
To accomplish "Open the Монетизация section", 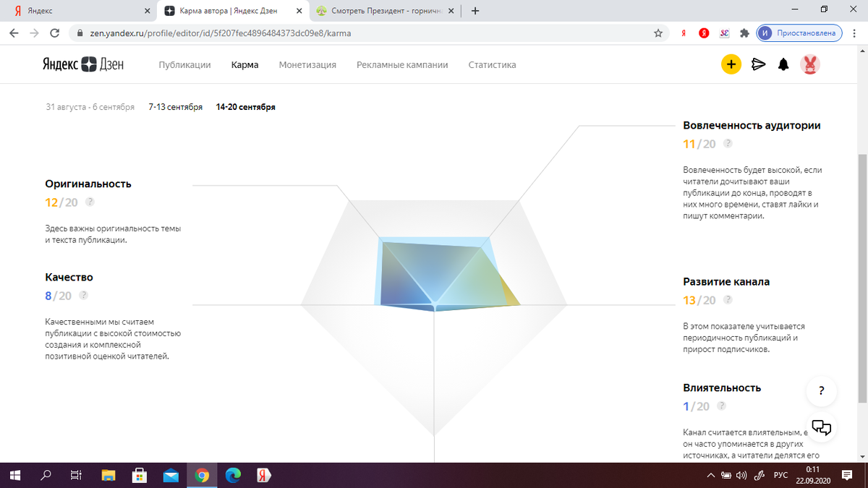I will tap(307, 64).
